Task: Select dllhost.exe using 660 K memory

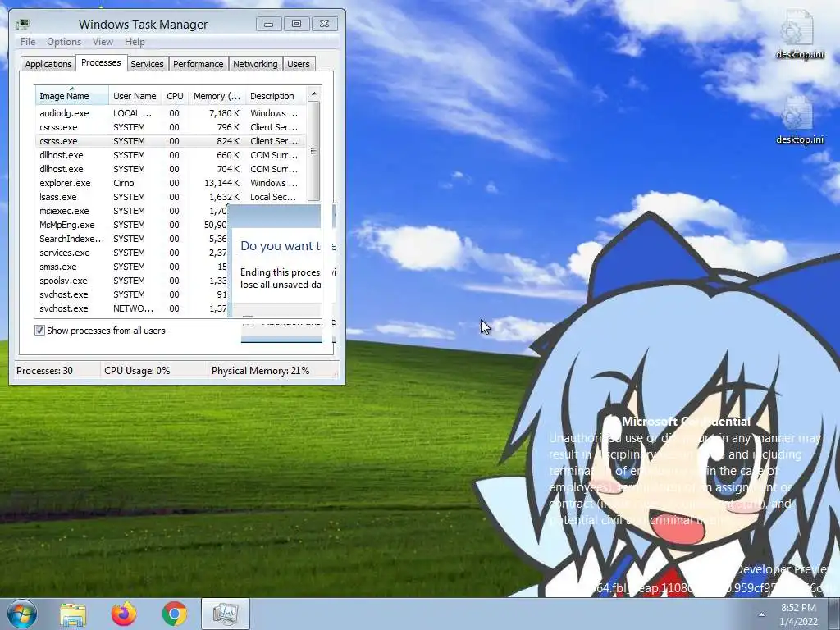Action: click(x=171, y=155)
